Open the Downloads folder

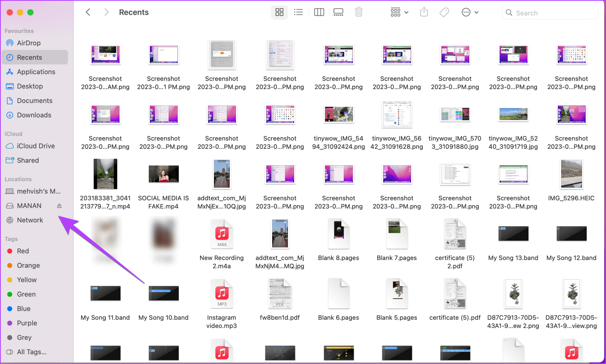coord(34,115)
